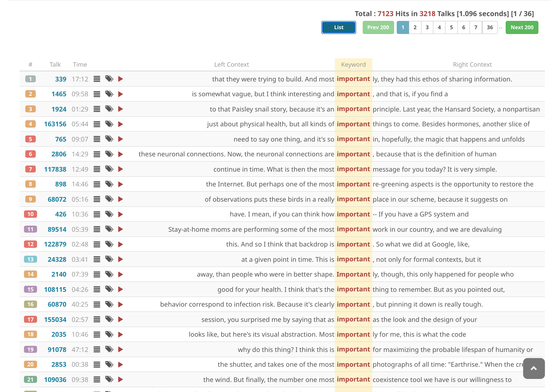Viewport: 558px width, 392px height.
Task: Jump to results page 36
Action: pyautogui.click(x=490, y=27)
